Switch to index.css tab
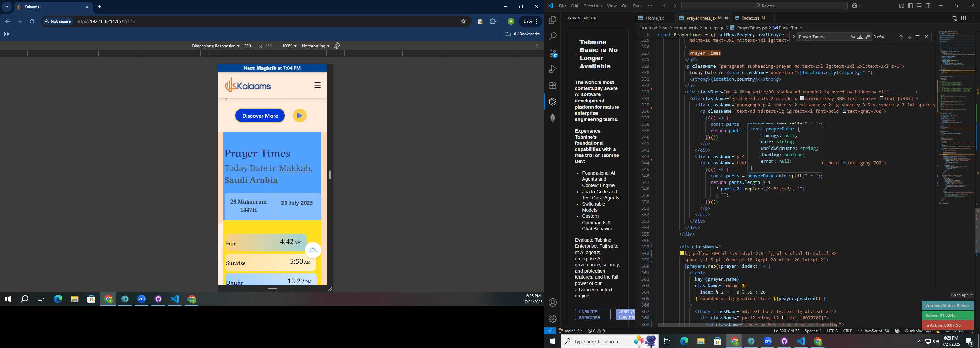 [x=750, y=18]
